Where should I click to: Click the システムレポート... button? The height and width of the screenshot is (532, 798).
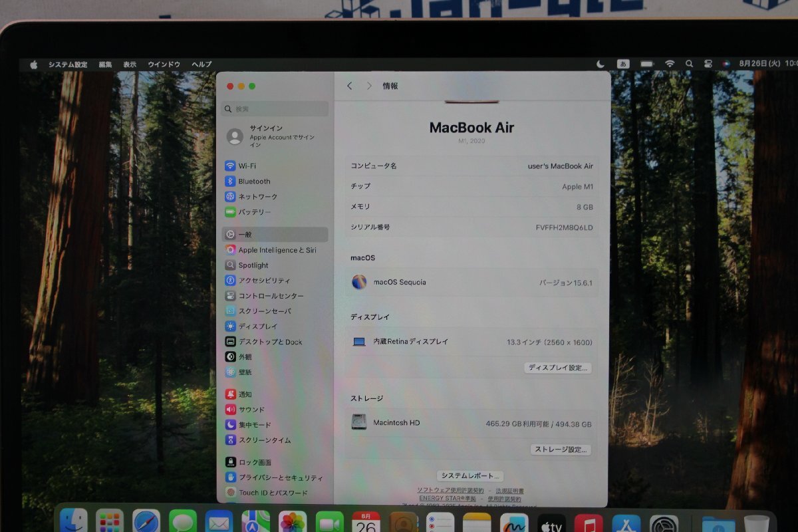point(470,476)
